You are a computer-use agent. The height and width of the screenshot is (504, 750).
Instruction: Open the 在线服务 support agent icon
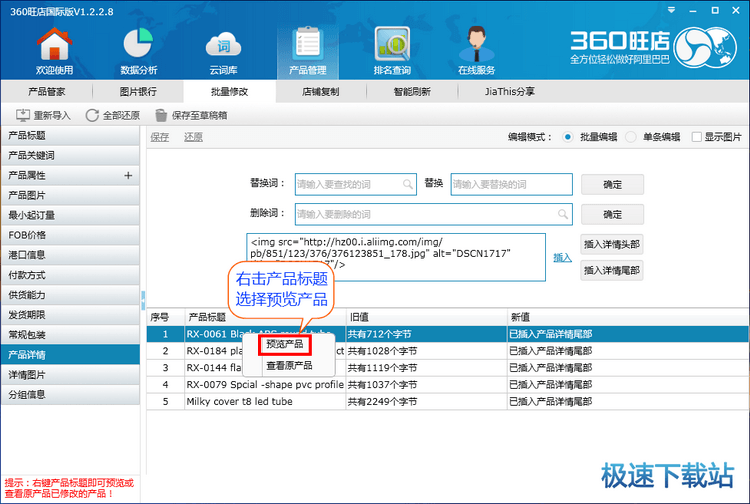tap(476, 44)
